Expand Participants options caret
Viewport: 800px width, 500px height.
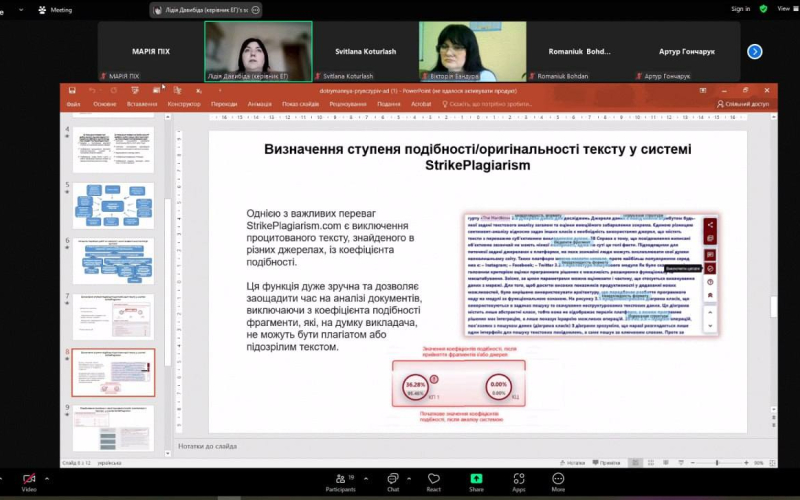pyautogui.click(x=366, y=479)
